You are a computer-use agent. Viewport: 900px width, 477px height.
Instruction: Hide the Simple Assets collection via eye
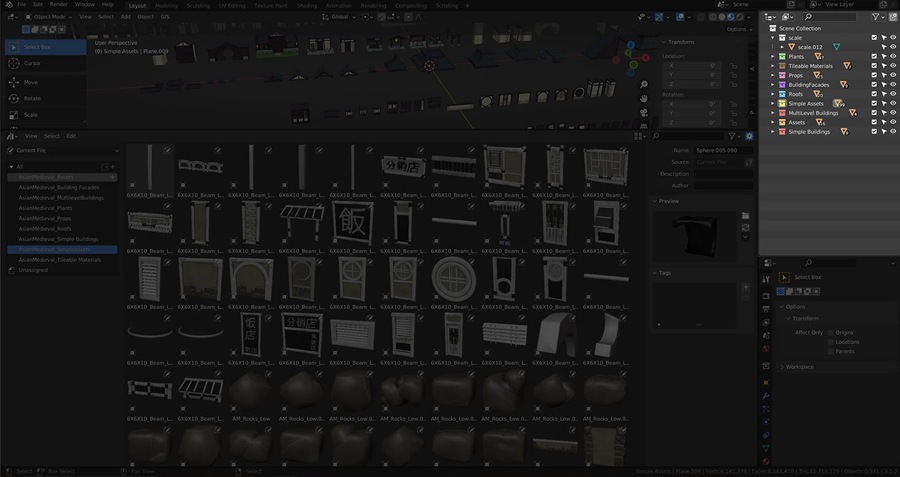(893, 104)
